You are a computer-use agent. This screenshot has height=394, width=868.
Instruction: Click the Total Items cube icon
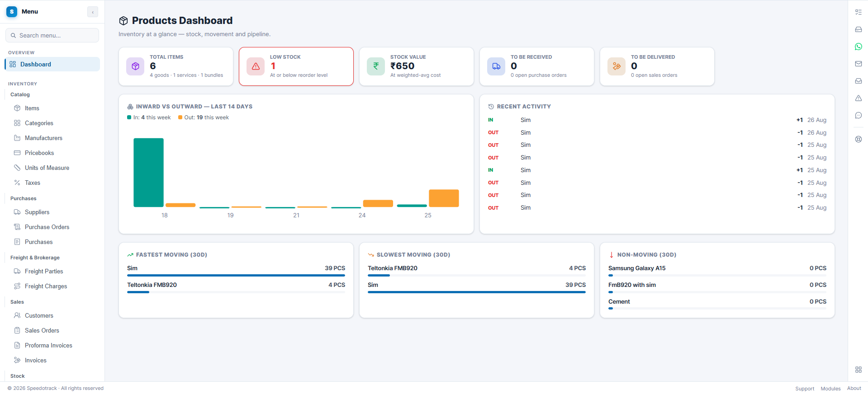(135, 66)
